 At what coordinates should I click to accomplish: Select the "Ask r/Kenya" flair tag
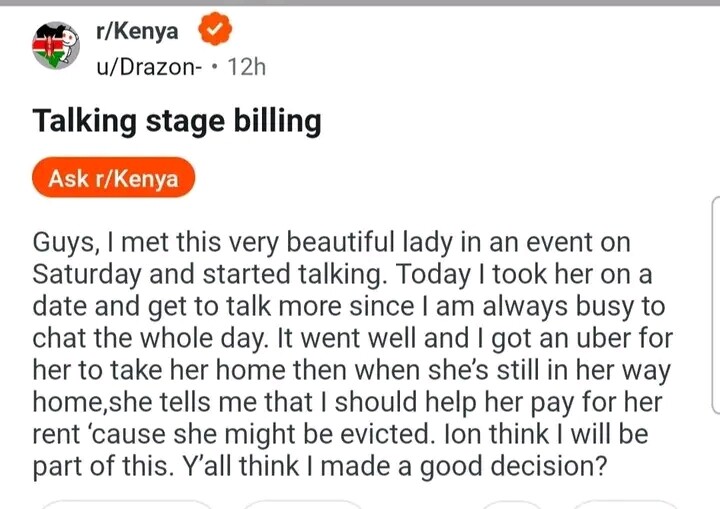113,179
